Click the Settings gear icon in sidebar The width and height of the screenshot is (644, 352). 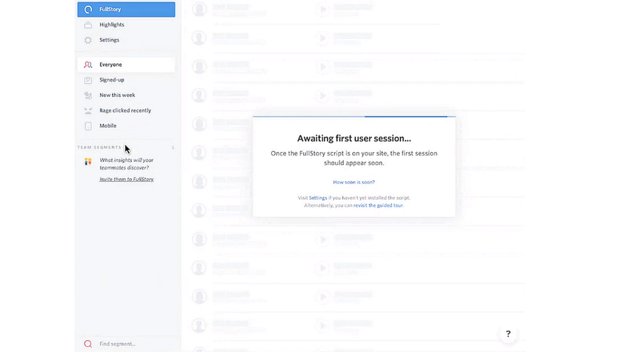point(88,40)
